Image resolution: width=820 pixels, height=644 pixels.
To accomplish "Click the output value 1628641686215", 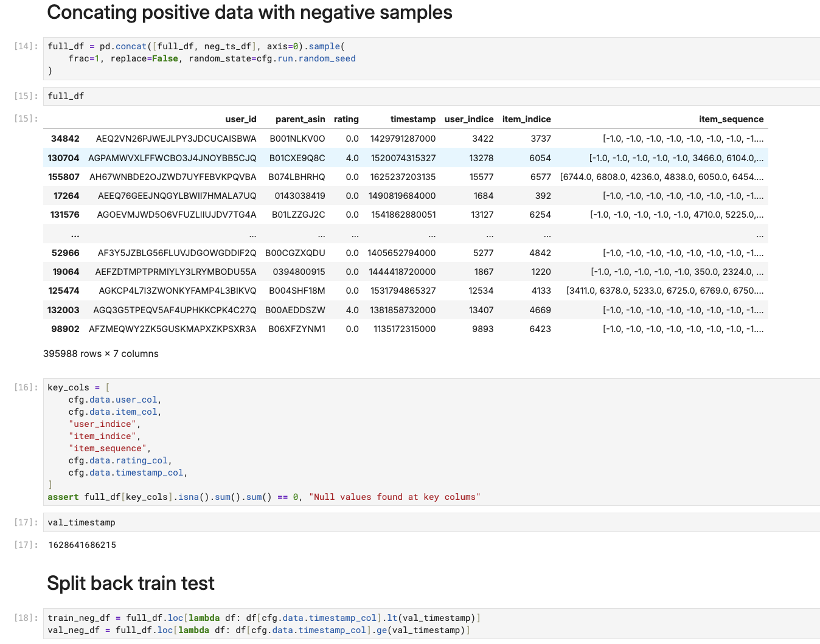I will pyautogui.click(x=82, y=545).
